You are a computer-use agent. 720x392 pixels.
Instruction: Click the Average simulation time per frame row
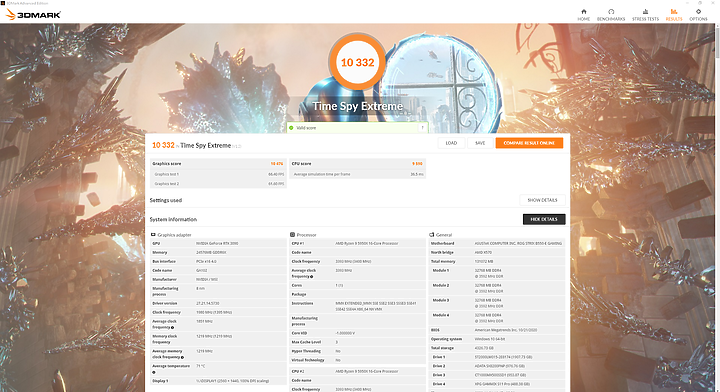click(x=357, y=174)
